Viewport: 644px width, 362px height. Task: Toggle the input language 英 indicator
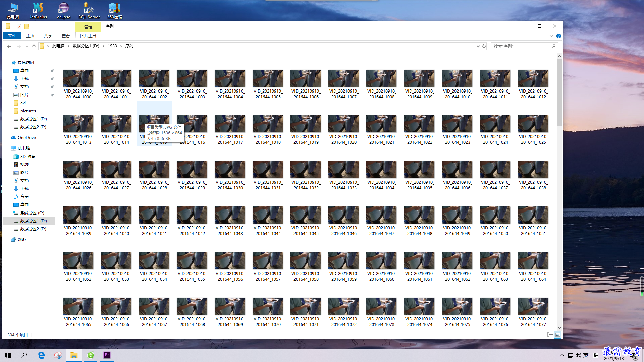586,355
